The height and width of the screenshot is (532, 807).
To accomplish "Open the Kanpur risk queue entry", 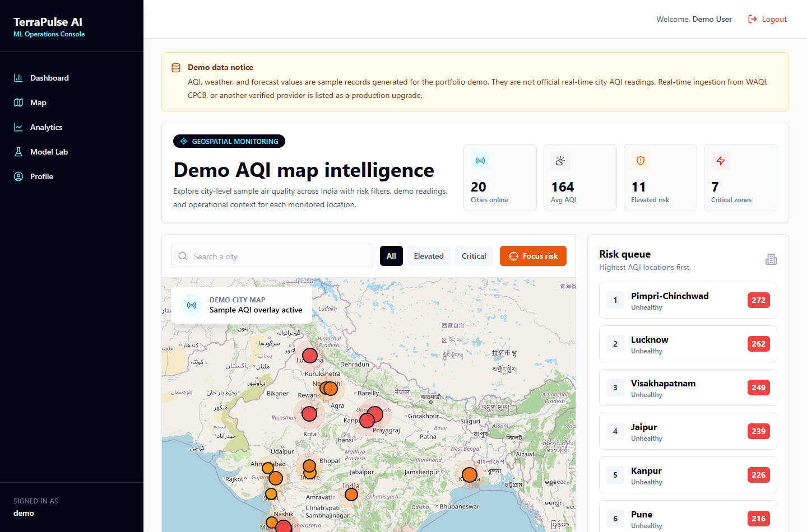I will (x=688, y=475).
